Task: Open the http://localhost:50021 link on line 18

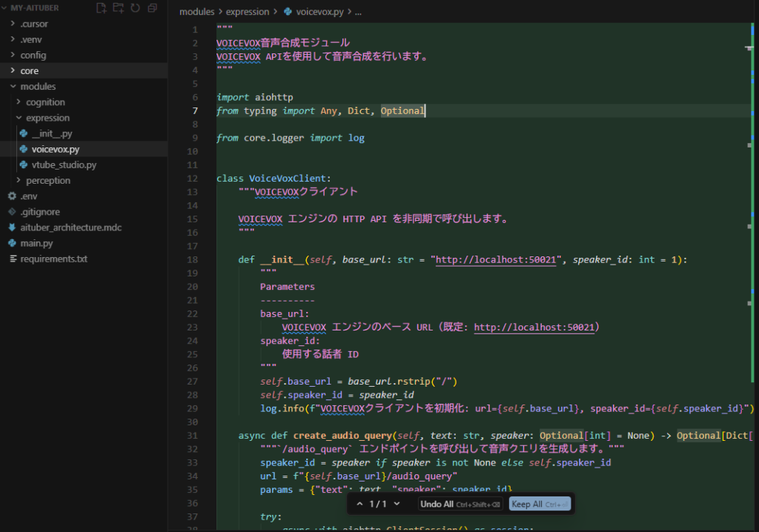Action: click(x=495, y=260)
